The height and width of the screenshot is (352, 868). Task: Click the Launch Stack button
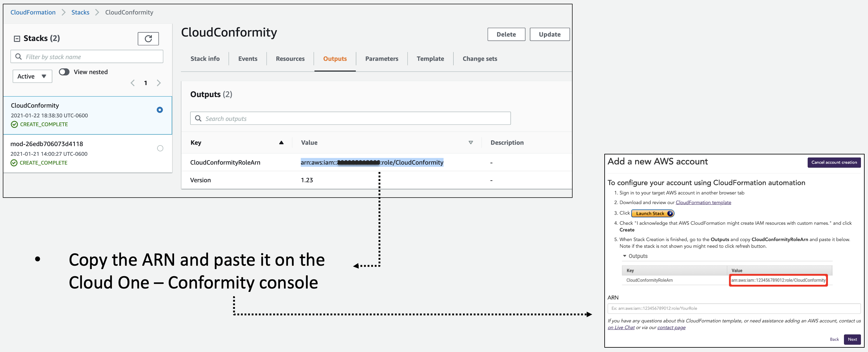pyautogui.click(x=653, y=213)
